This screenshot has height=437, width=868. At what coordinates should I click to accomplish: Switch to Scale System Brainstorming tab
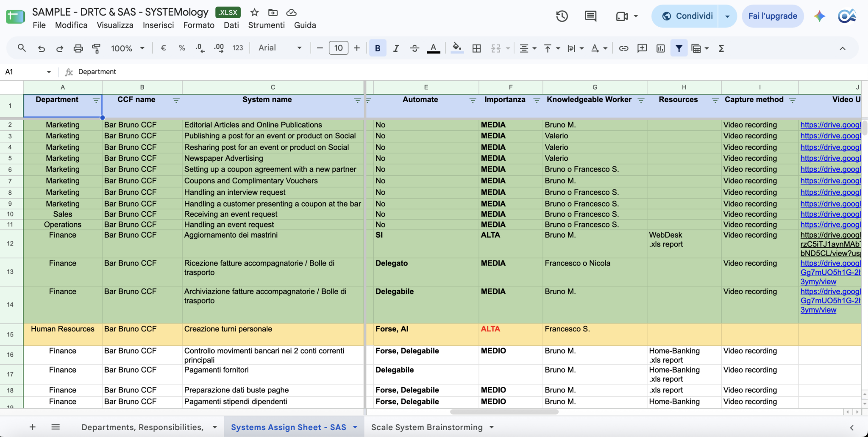(427, 427)
